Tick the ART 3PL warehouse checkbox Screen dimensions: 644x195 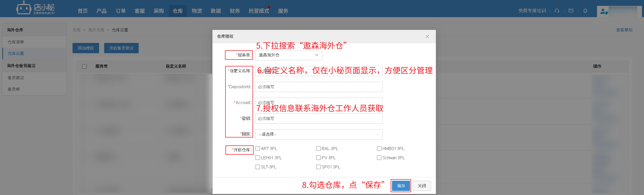pyautogui.click(x=258, y=148)
